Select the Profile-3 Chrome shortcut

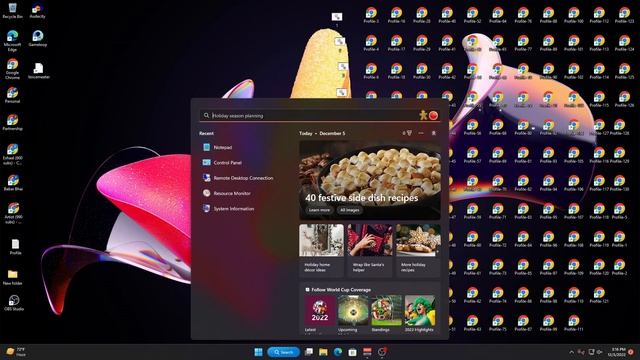(x=371, y=15)
